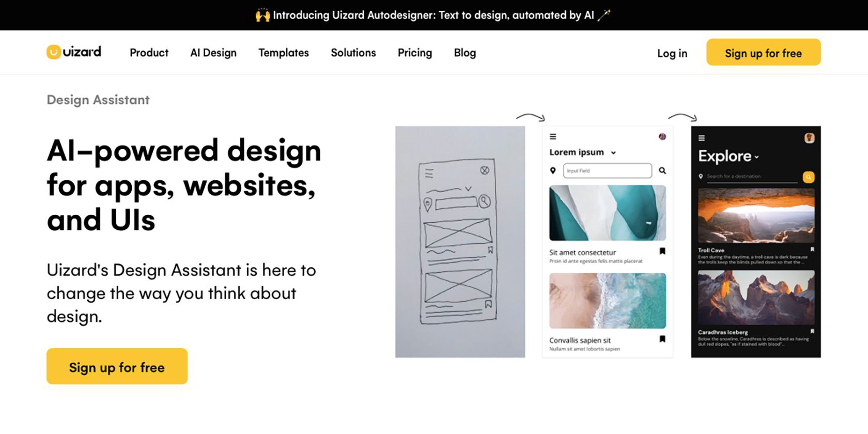Click header Sign up for free button
This screenshot has height=434, width=868.
pyautogui.click(x=764, y=52)
